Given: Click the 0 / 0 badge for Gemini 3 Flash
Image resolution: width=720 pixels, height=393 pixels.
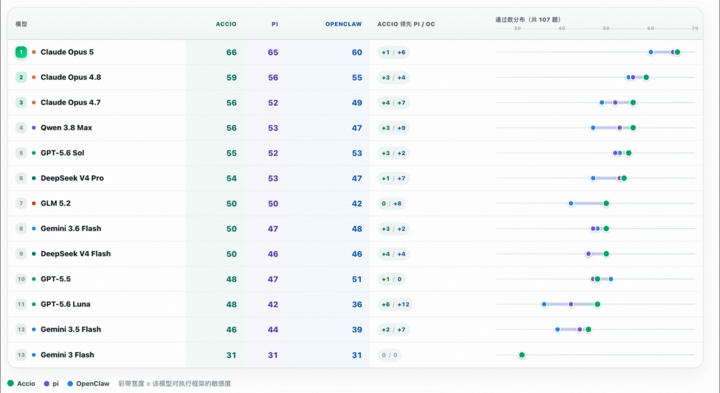Looking at the screenshot, I should (x=389, y=355).
